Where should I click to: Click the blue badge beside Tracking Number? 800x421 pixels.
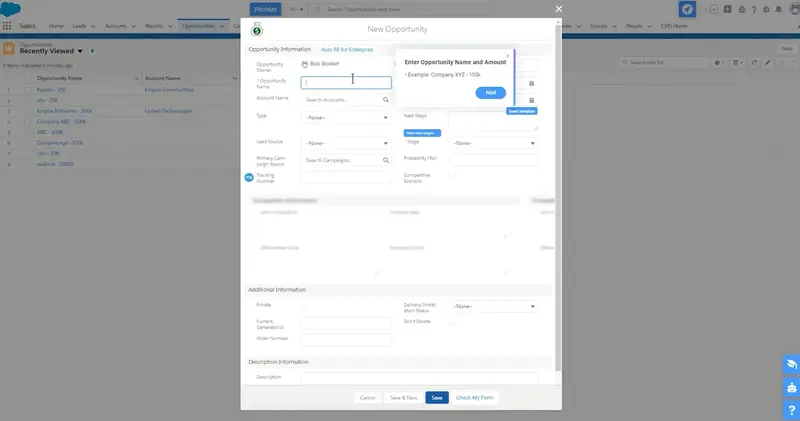249,177
